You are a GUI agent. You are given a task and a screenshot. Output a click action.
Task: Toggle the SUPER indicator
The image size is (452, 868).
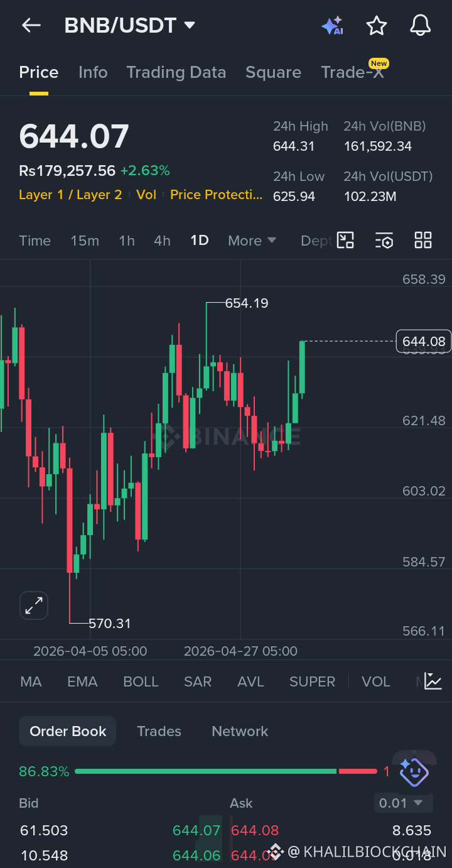point(312,681)
